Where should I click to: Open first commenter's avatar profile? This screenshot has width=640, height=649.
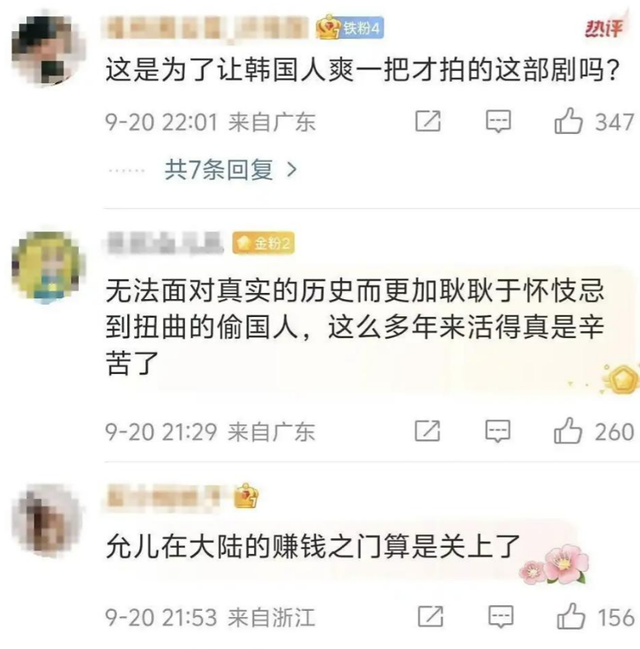(48, 50)
